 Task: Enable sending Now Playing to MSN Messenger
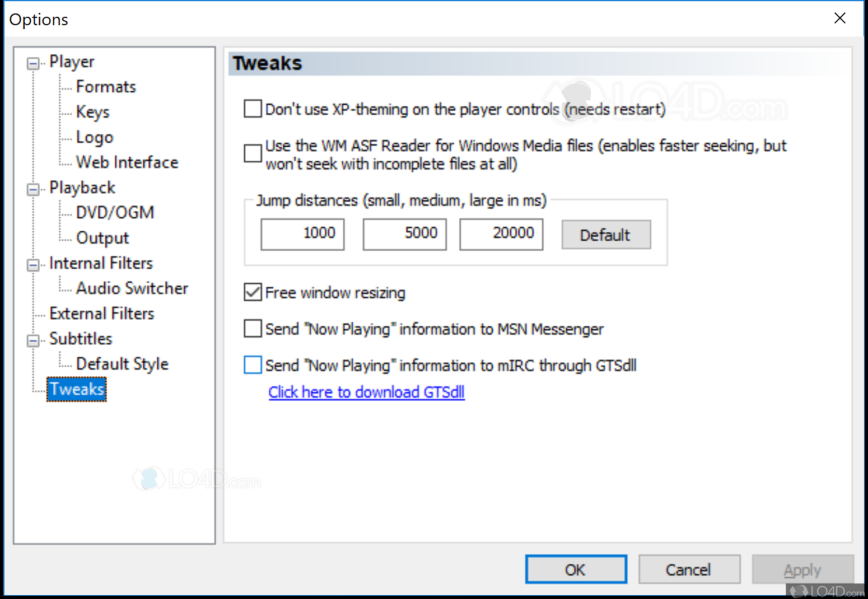coord(253,329)
